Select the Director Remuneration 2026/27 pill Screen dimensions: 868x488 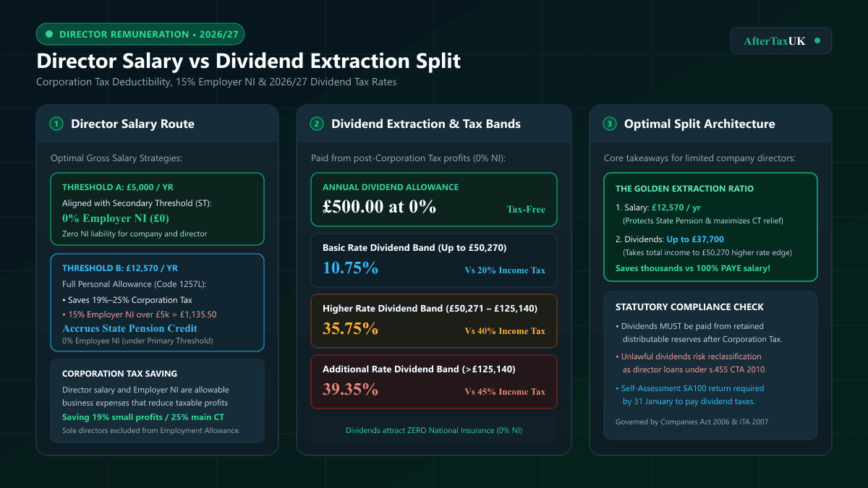pyautogui.click(x=140, y=34)
